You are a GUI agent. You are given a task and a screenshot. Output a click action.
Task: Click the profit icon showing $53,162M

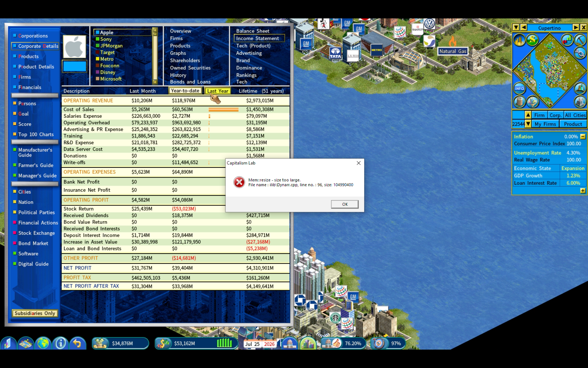163,343
